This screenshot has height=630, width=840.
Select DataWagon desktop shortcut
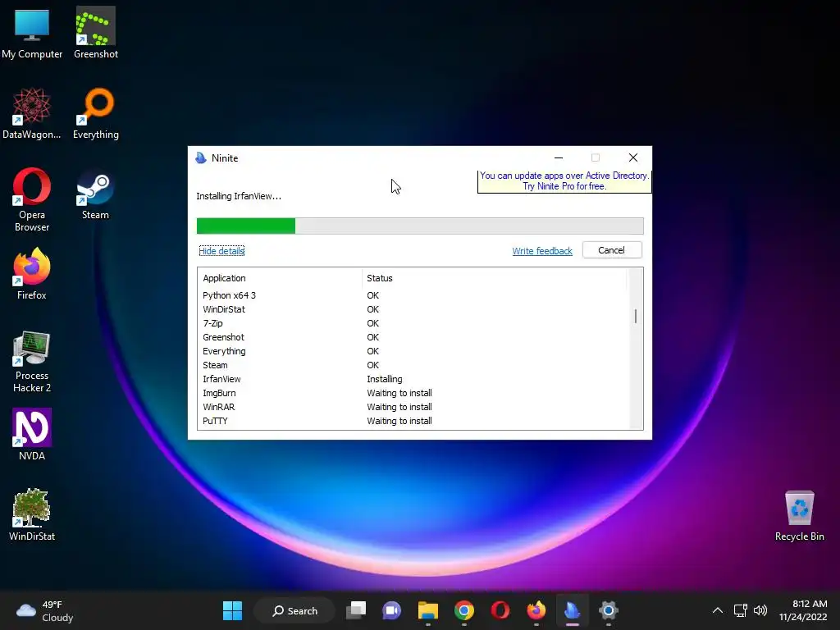[x=32, y=113]
